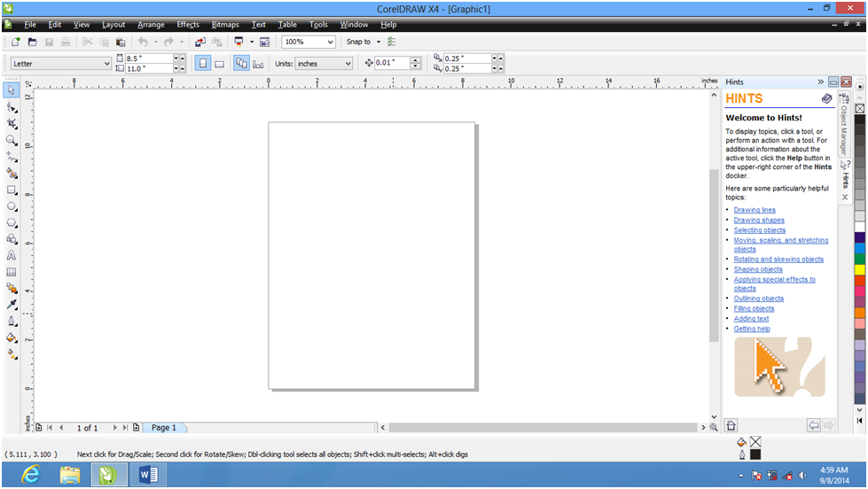The image size is (868, 489).
Task: Click the Import icon in toolbar
Action: tap(199, 42)
